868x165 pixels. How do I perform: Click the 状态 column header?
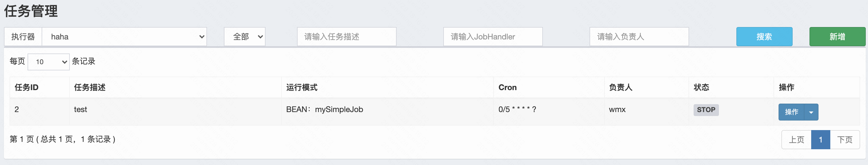point(701,87)
